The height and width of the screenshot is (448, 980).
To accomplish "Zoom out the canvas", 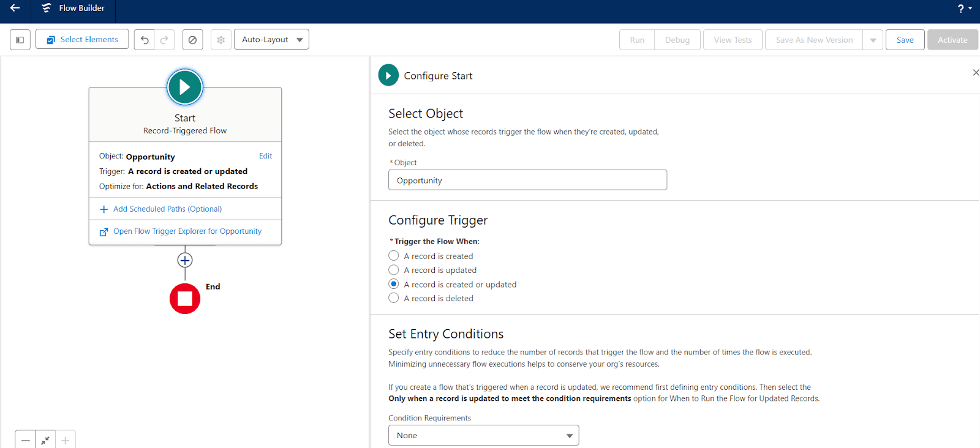I will (25, 440).
